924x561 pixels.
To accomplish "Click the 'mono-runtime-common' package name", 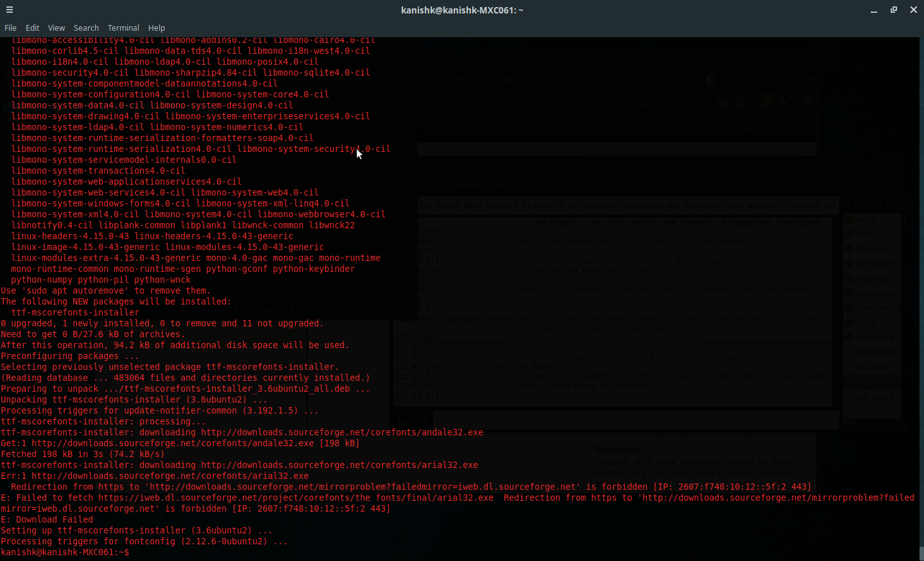I will [x=60, y=269].
